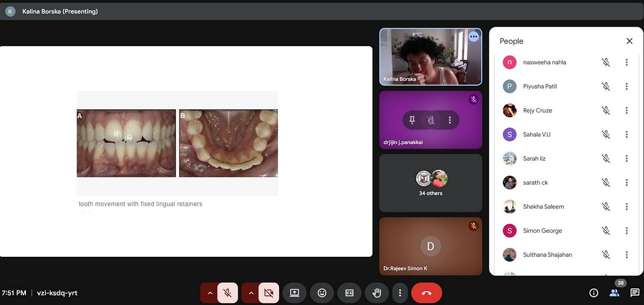Toggle closed captions
This screenshot has width=644, height=305.
(x=349, y=293)
